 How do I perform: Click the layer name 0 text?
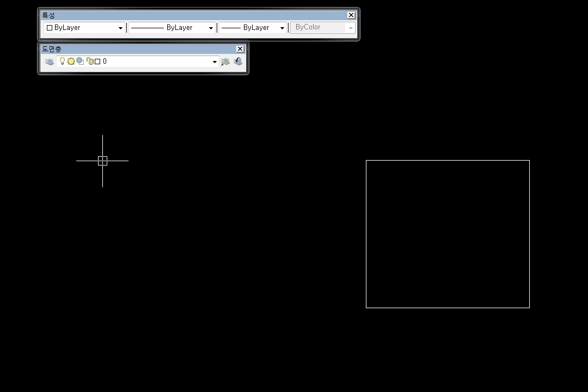tap(105, 62)
